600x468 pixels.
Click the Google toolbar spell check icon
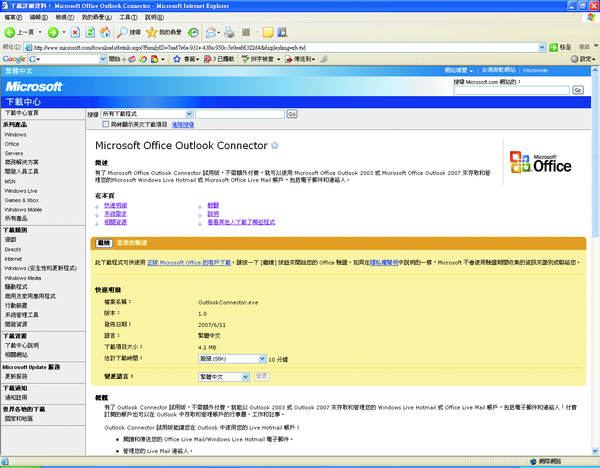[246, 59]
